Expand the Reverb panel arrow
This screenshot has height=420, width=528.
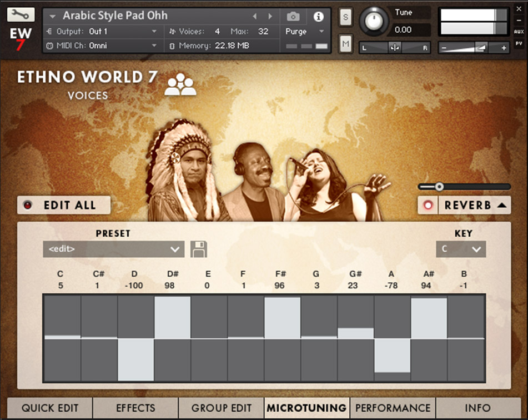[502, 205]
